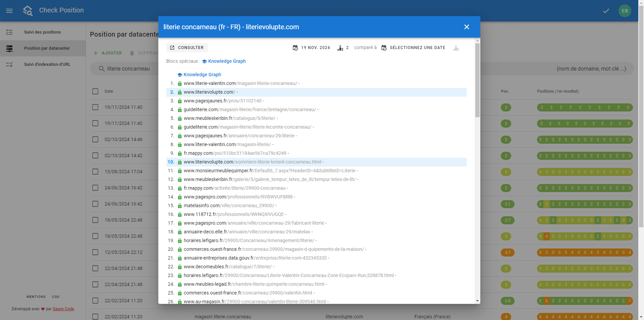Image resolution: width=644 pixels, height=320 pixels.
Task: Open result 18 annuaire-deco.elle.fr link
Action: (247, 232)
